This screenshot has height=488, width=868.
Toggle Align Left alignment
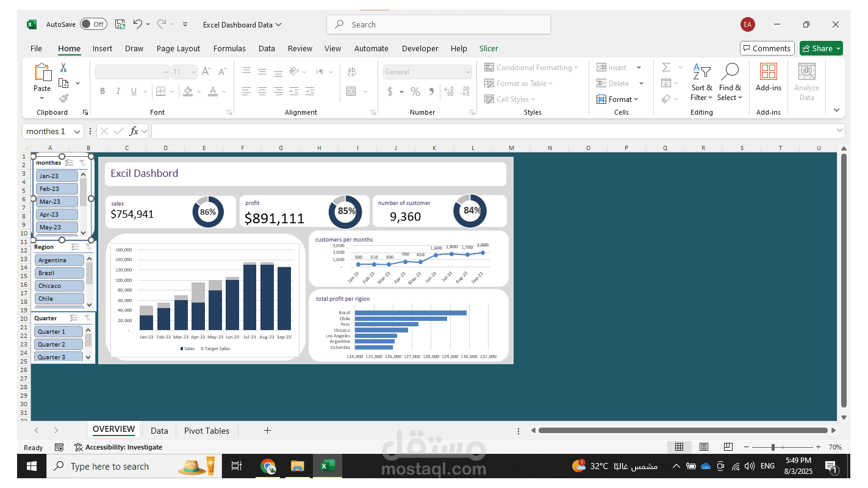pyautogui.click(x=246, y=91)
